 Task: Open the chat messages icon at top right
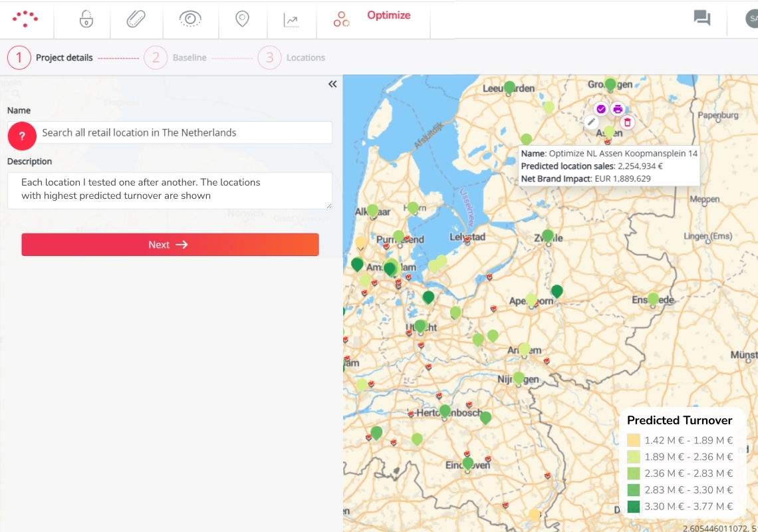click(702, 19)
